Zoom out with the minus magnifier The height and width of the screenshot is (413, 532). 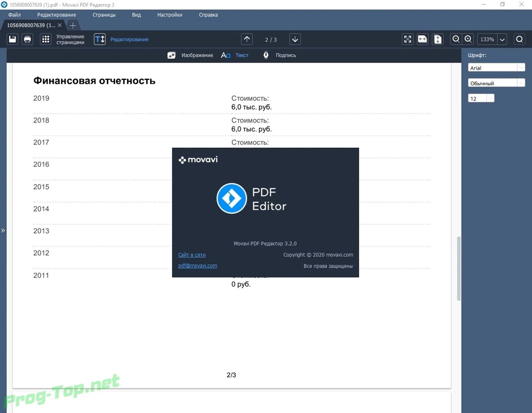pos(456,39)
